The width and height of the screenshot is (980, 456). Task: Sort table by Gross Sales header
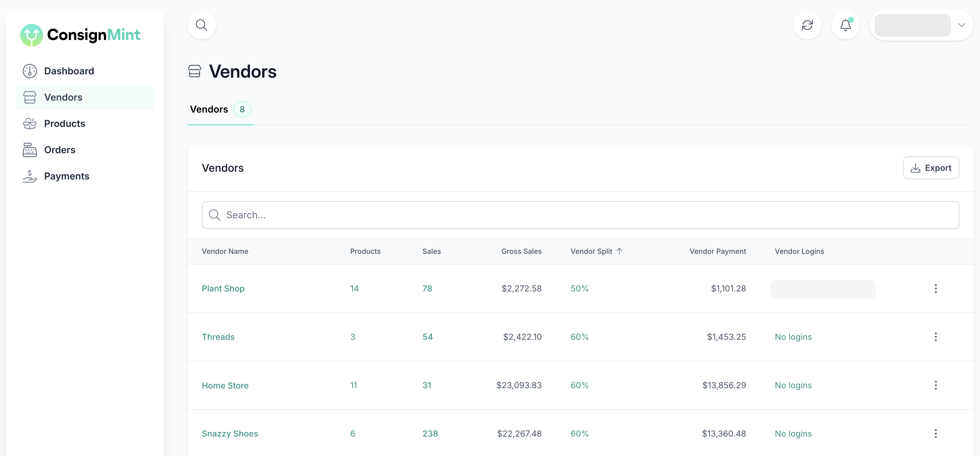(521, 251)
